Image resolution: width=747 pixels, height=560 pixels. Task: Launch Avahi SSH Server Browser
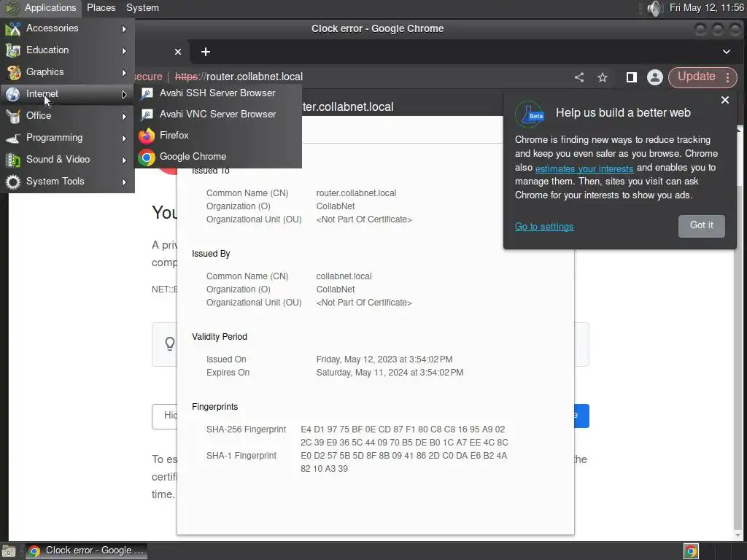point(218,93)
